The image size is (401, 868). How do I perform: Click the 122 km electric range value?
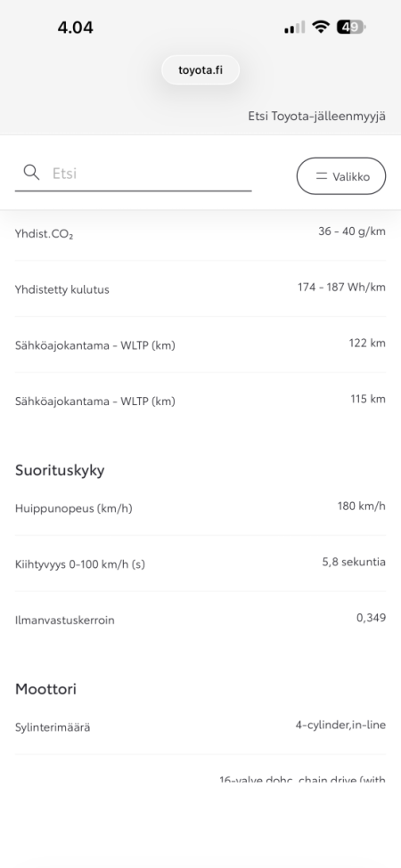coord(367,344)
